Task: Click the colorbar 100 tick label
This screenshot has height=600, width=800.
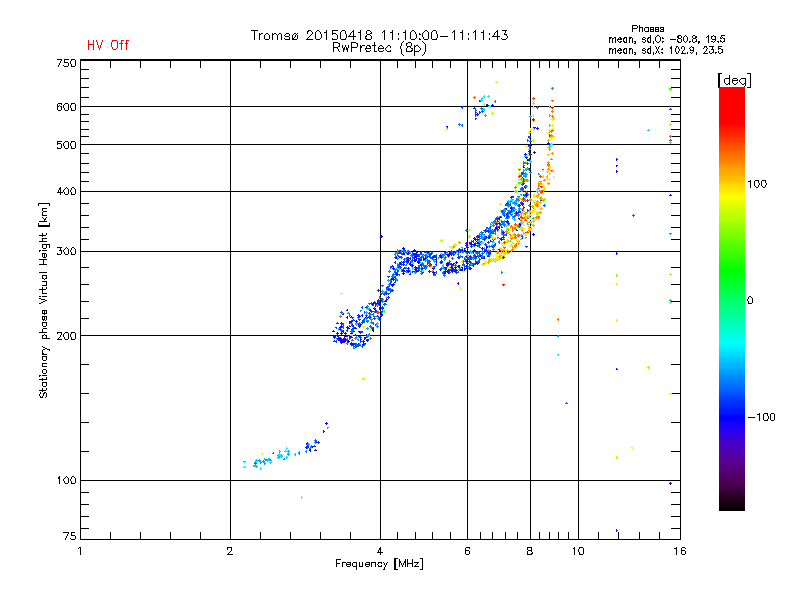Action: click(757, 184)
